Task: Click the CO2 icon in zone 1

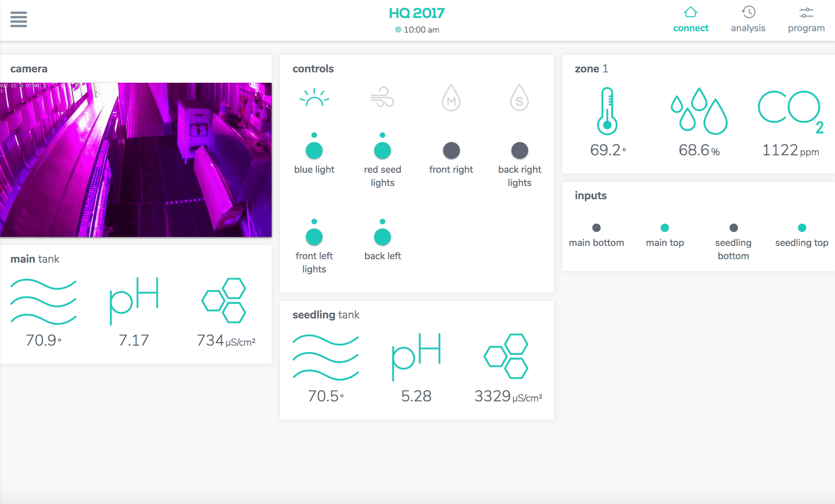Action: tap(790, 111)
